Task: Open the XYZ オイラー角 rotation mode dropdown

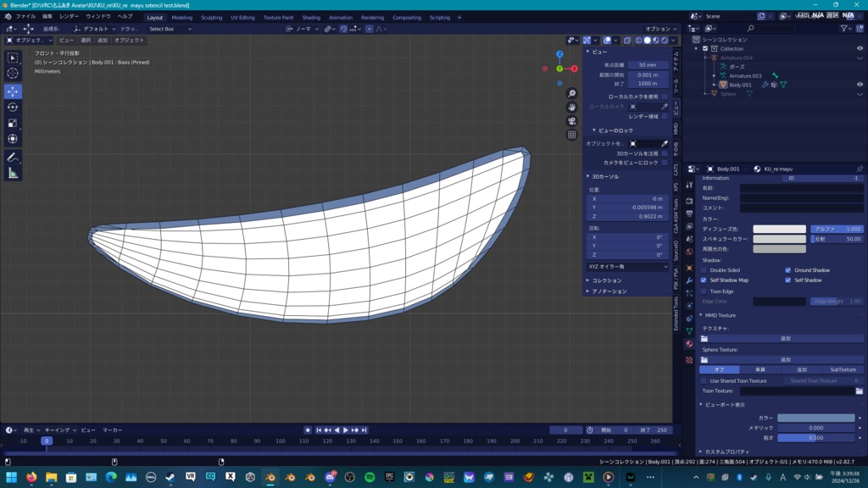Action: click(627, 267)
